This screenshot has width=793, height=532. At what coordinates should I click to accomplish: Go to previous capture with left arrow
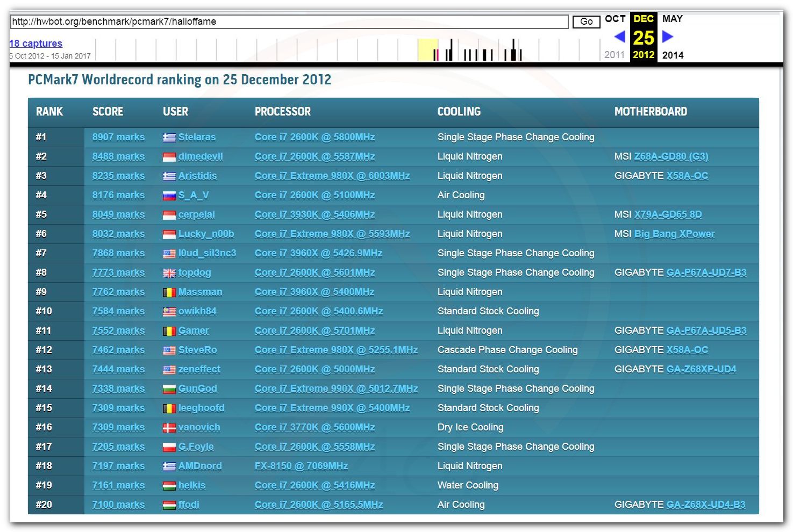pyautogui.click(x=619, y=37)
